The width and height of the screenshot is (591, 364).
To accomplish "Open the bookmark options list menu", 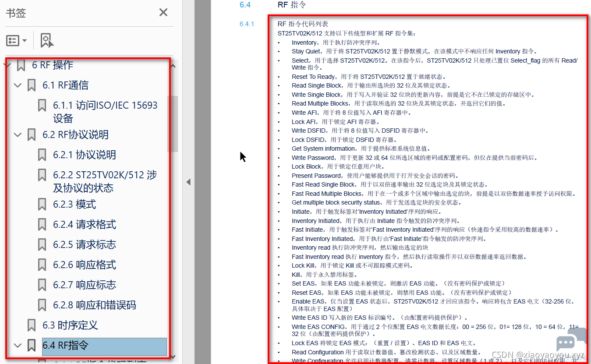I will click(17, 41).
